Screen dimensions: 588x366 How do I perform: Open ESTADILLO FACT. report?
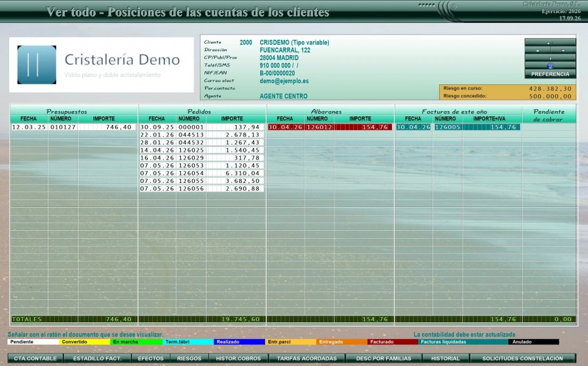point(97,358)
